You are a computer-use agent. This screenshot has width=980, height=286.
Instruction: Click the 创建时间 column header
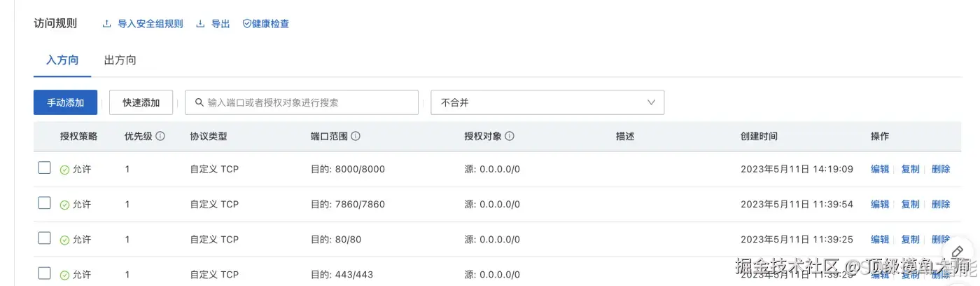pyautogui.click(x=759, y=136)
